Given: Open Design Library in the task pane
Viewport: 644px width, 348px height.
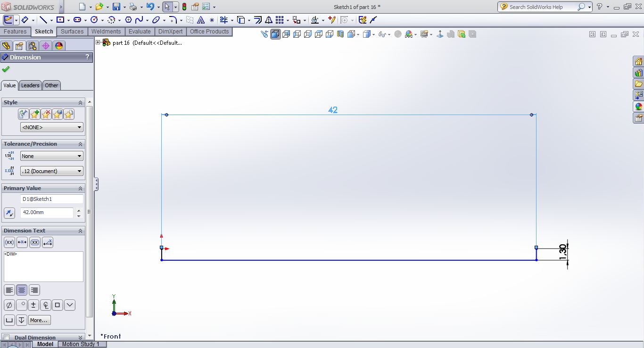Looking at the screenshot, I should [638, 73].
